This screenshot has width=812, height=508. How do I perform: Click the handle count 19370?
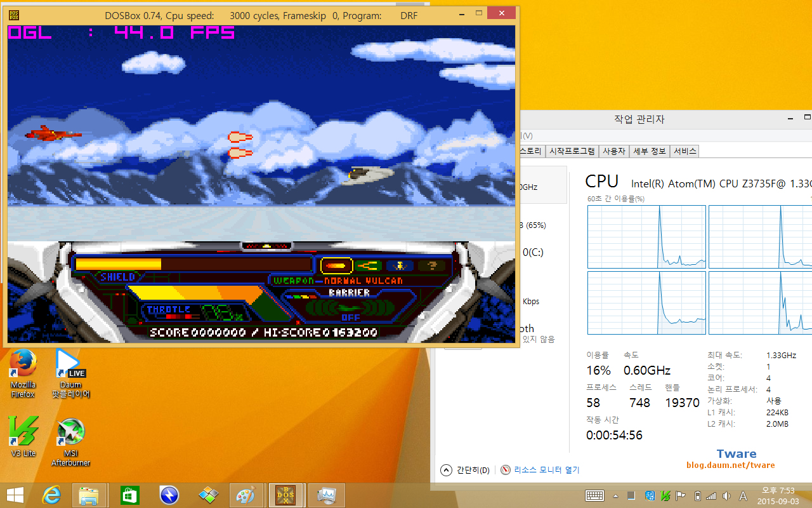682,403
